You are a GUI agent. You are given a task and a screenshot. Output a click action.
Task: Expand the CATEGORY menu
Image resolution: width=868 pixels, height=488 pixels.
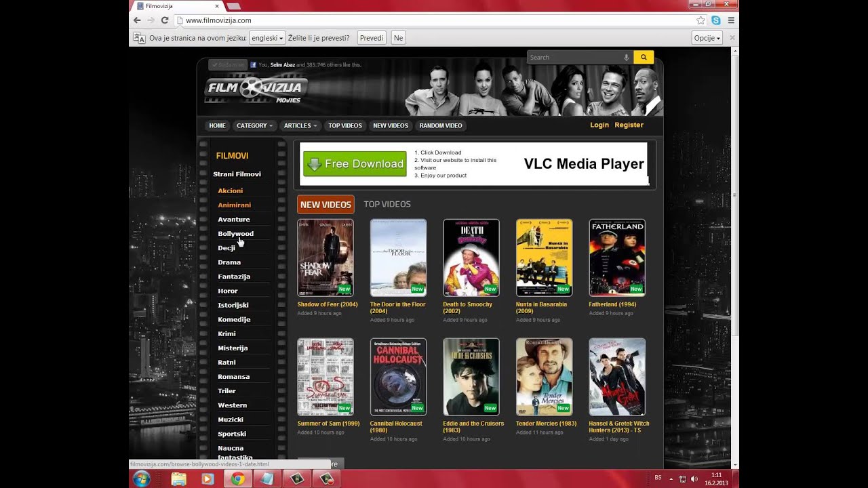[255, 125]
